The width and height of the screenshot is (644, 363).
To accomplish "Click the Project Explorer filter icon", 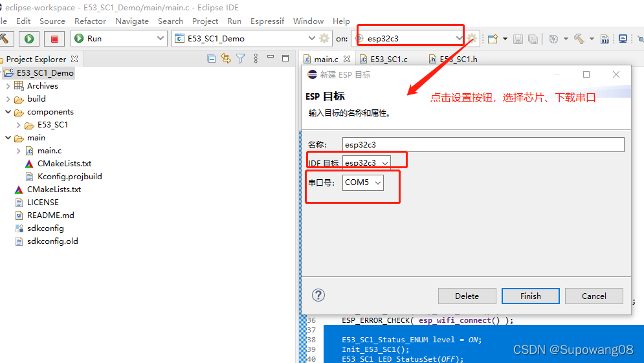I will [x=241, y=59].
